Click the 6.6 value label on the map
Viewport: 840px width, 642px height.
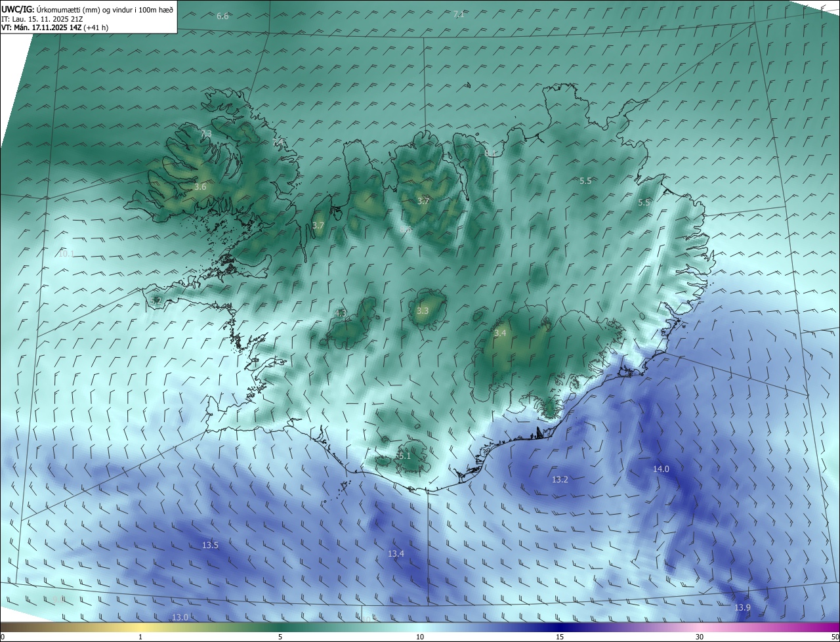(x=222, y=16)
